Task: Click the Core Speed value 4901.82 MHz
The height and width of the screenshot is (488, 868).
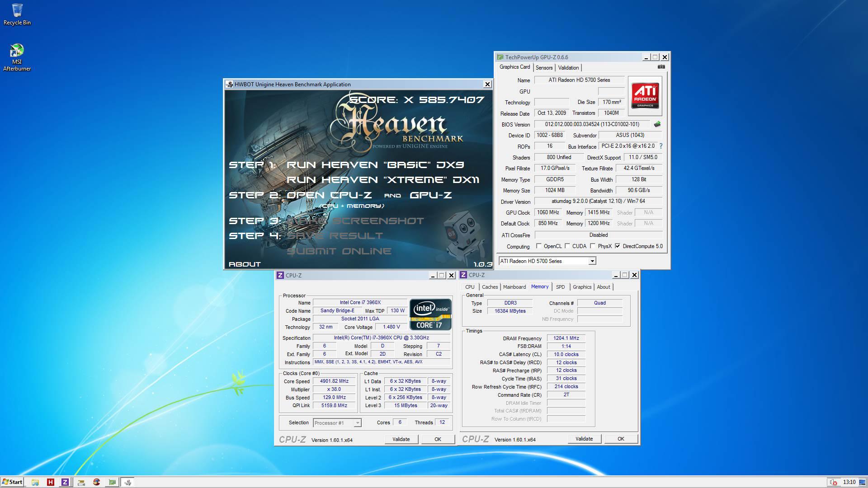Action: point(335,381)
